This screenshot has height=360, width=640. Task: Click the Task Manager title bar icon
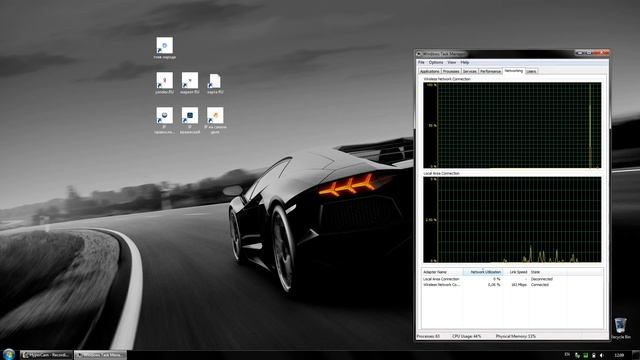click(x=419, y=54)
